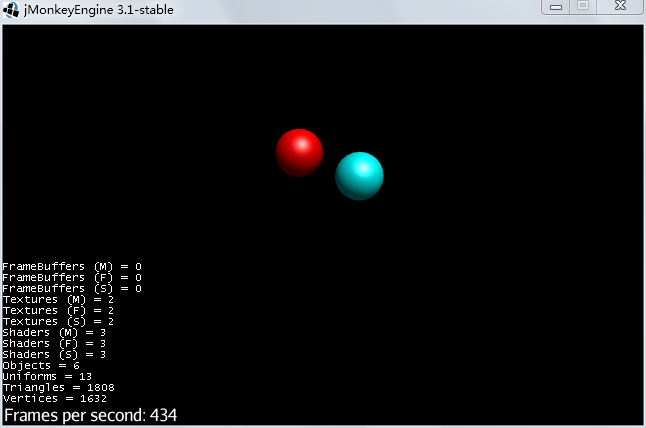This screenshot has width=646, height=428.
Task: Click the red sphere
Action: coord(299,153)
